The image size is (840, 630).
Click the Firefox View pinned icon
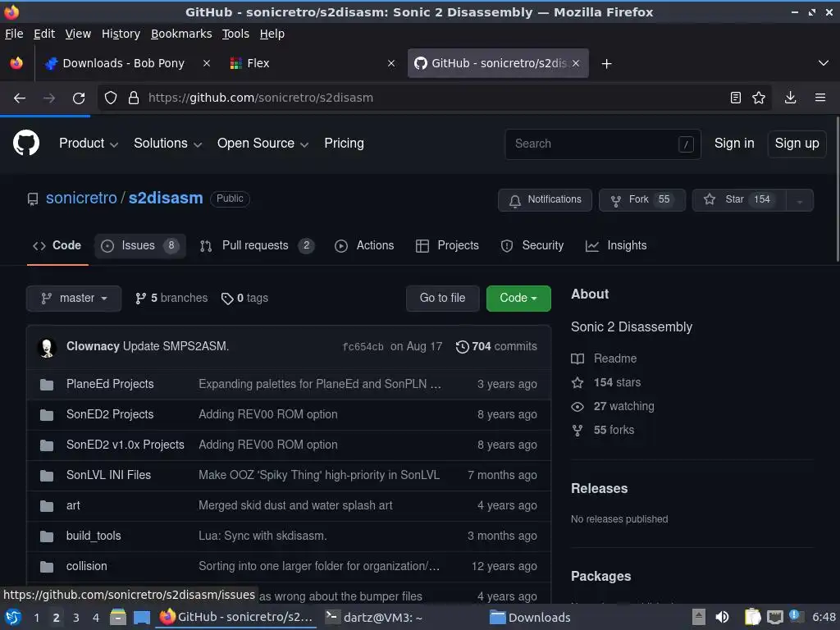click(16, 63)
